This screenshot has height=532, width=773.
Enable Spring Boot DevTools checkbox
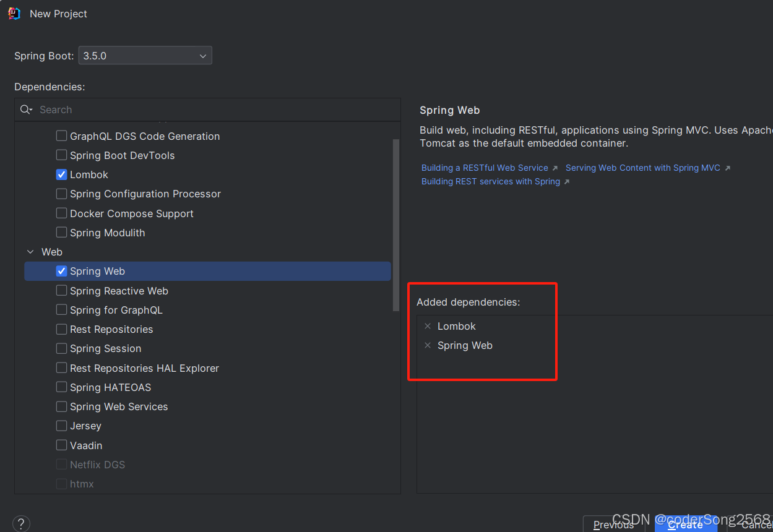[x=61, y=155]
